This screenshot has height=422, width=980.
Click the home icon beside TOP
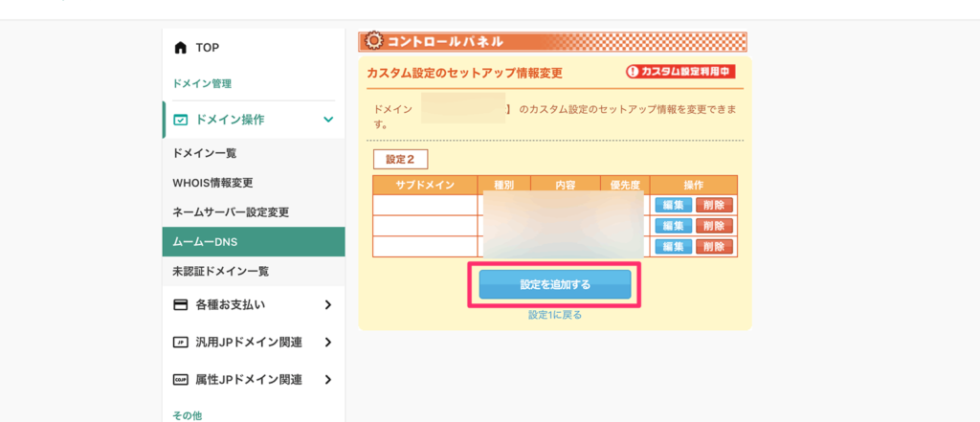[181, 48]
